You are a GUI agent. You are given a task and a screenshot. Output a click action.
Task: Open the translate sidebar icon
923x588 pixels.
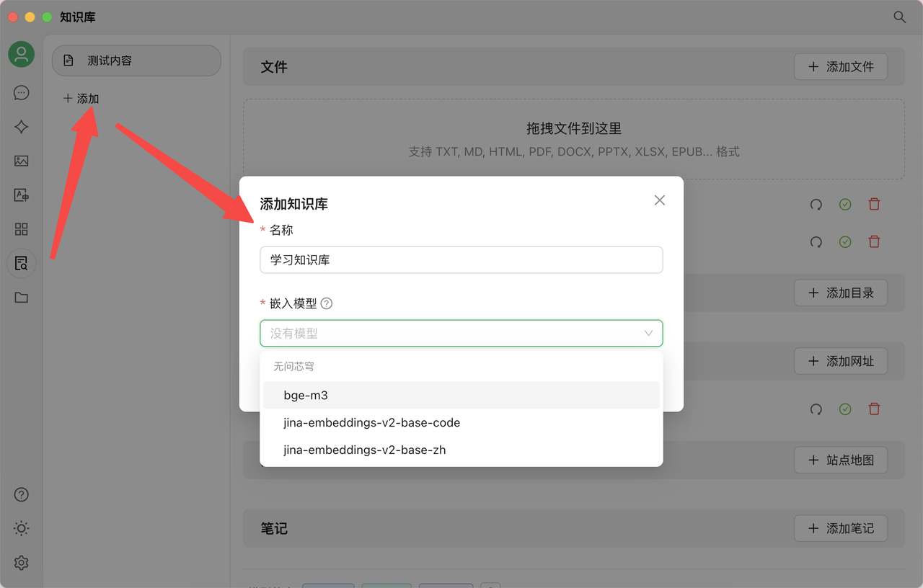tap(22, 195)
